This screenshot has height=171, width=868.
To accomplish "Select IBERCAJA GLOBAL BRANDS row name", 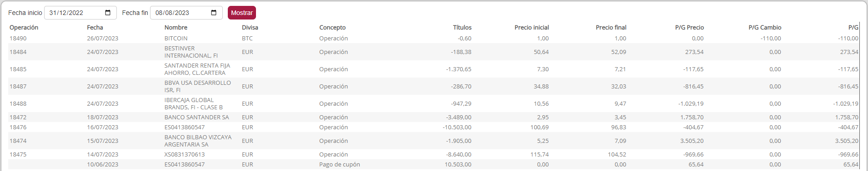I will pos(194,103).
